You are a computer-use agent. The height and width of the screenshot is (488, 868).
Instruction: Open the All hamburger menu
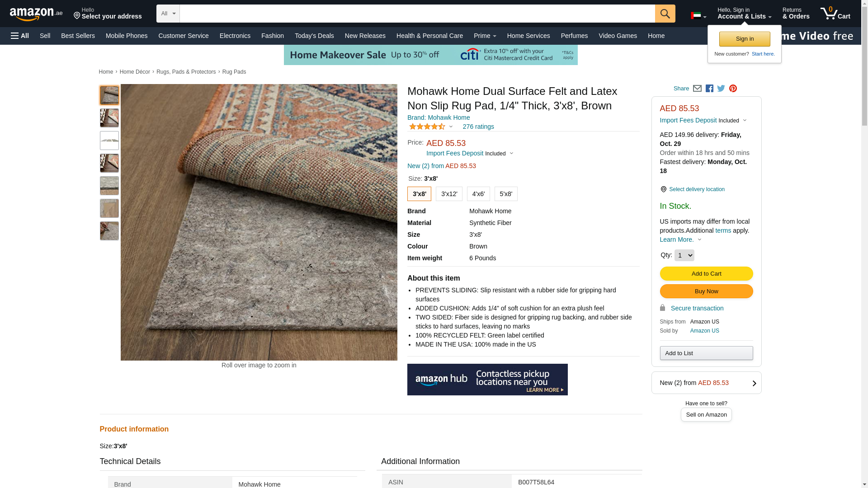tap(20, 36)
